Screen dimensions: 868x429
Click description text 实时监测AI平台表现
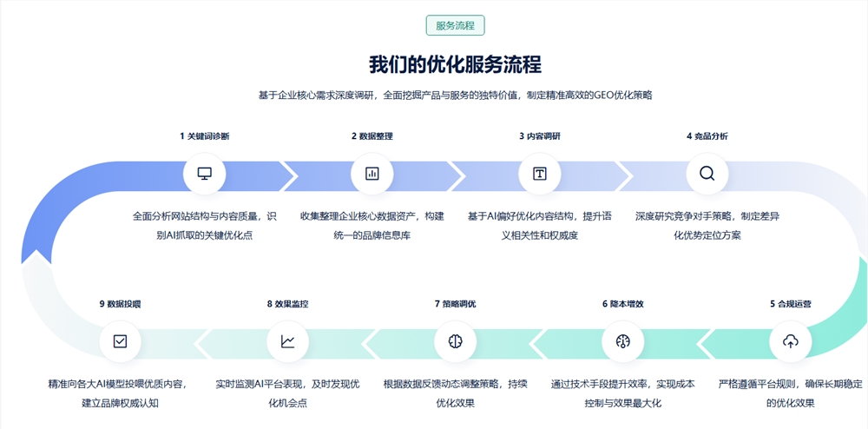(287, 384)
